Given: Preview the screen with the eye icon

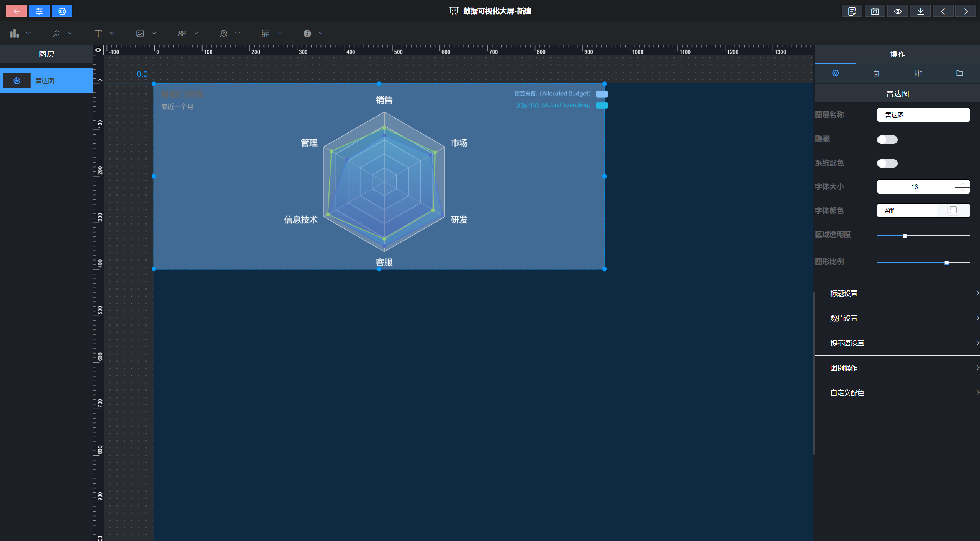Looking at the screenshot, I should coord(898,11).
